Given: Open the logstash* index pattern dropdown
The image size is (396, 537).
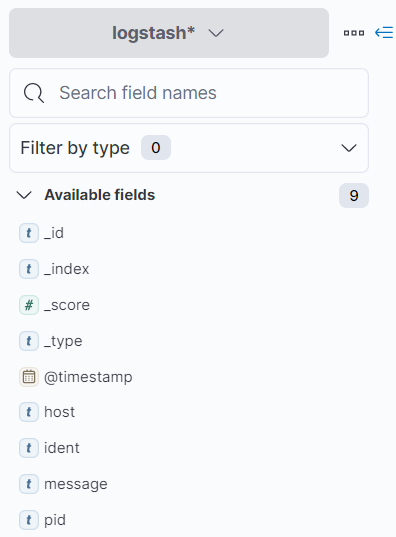Looking at the screenshot, I should point(169,33).
